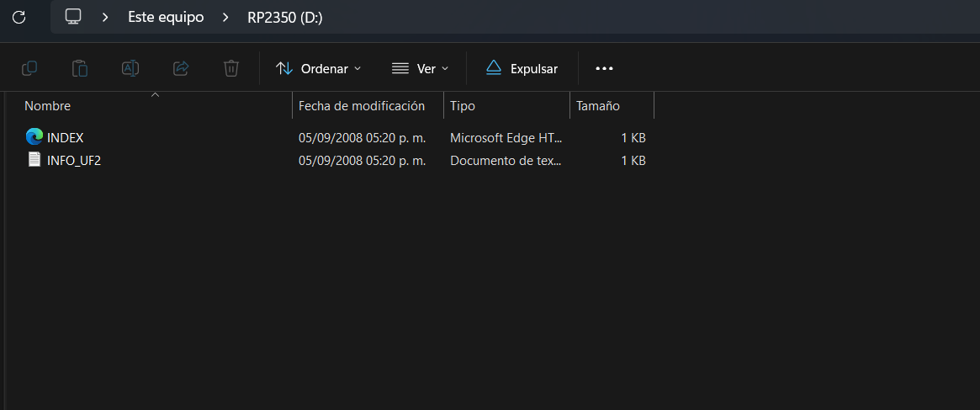Click the Tamaño column header
The width and height of the screenshot is (980, 410).
pos(598,106)
